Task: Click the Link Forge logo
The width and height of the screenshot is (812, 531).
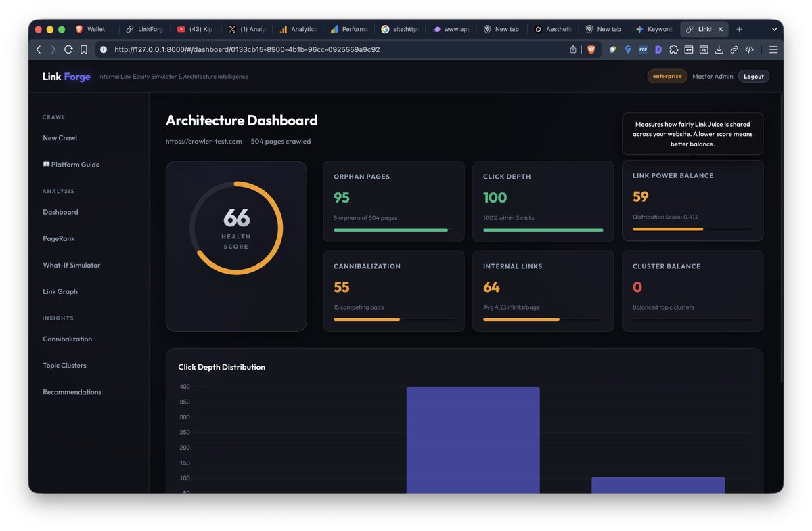Action: 66,77
